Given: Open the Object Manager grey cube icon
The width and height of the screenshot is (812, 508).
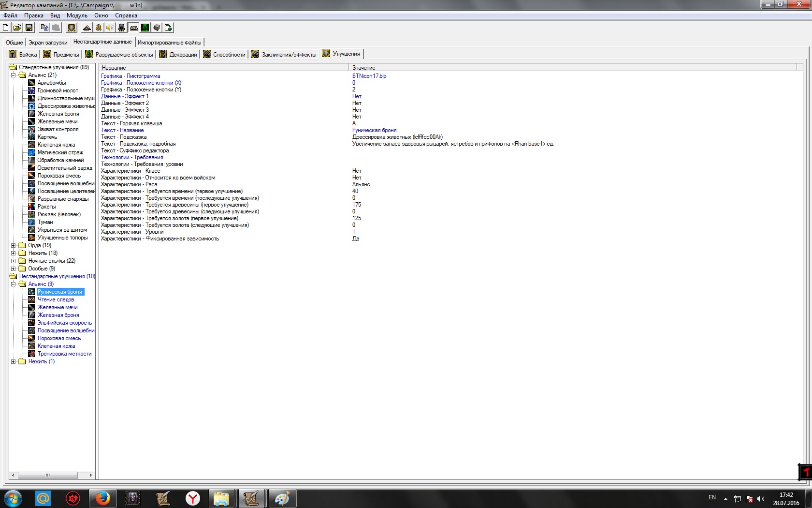Looking at the screenshot, I should [x=157, y=28].
